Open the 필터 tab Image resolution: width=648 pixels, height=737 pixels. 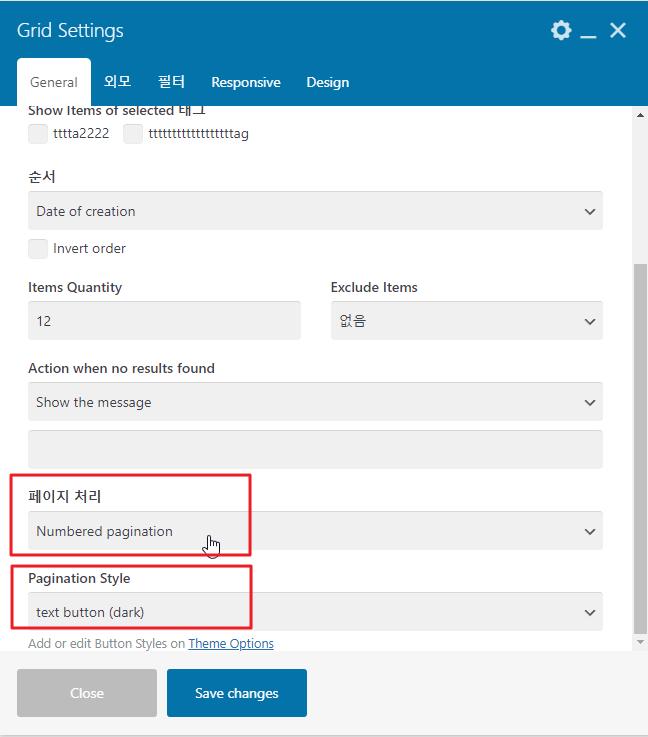(172, 82)
